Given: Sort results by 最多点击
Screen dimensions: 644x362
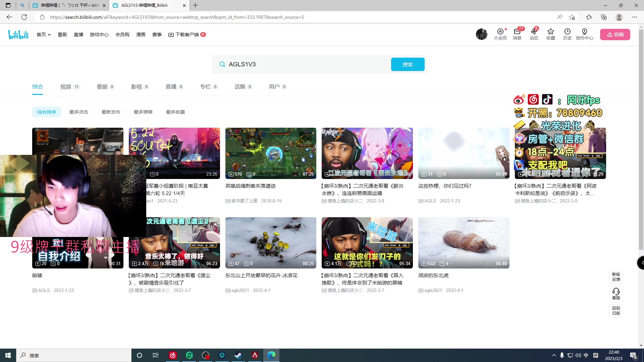Looking at the screenshot, I should (x=78, y=112).
